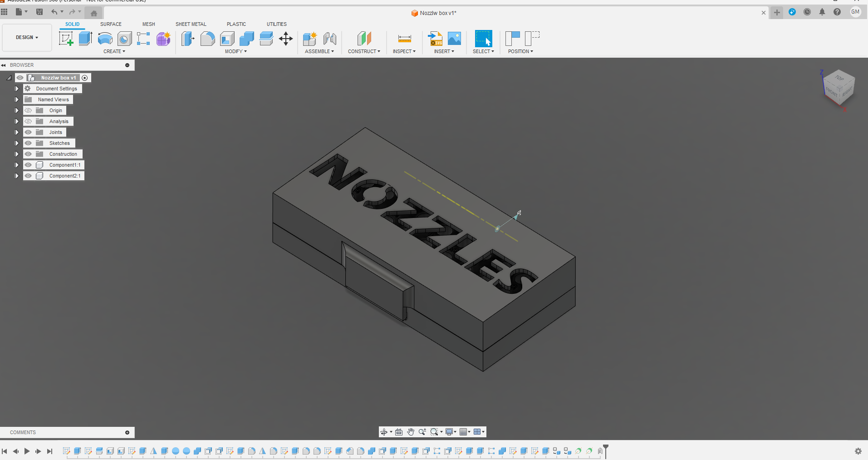Expand the Document Settings tree item
Viewport: 868px width, 460px height.
pos(16,89)
